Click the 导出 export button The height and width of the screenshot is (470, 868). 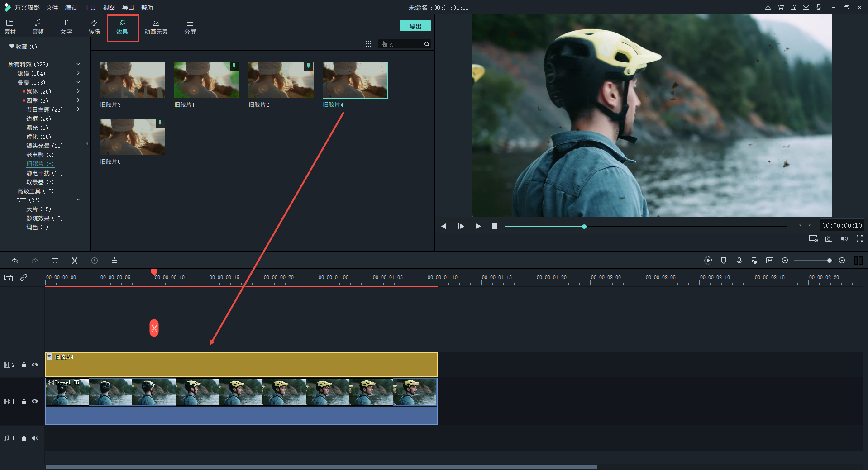click(x=415, y=26)
